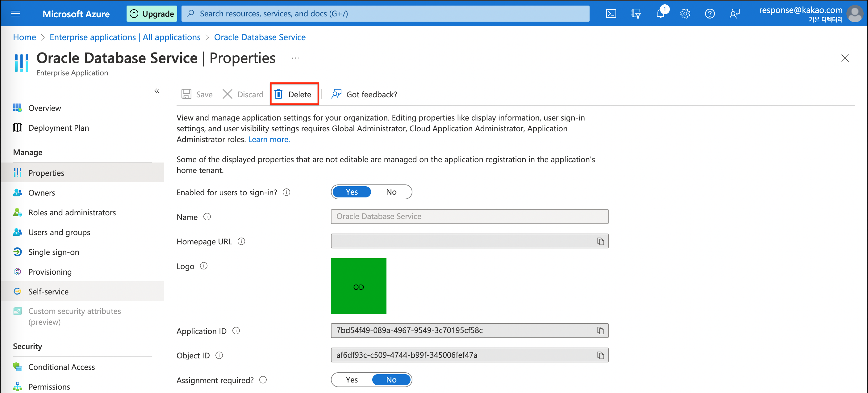Copy the Application ID to clipboard

[x=600, y=330]
